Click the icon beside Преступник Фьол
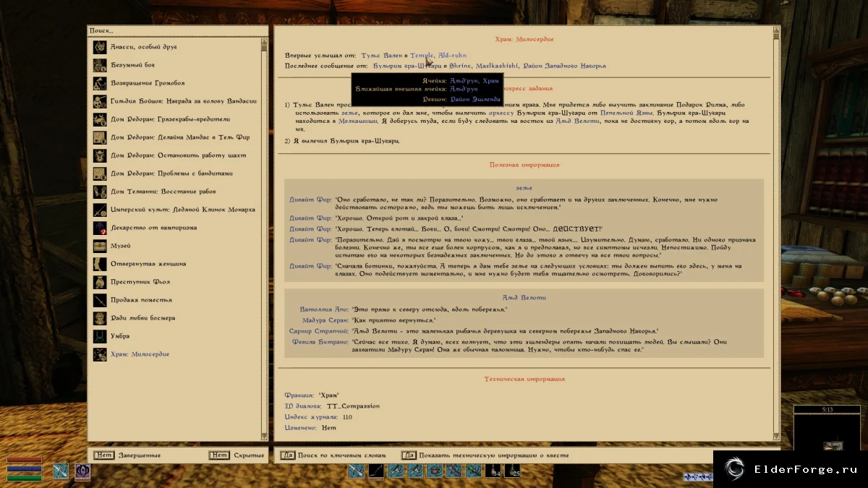 (x=100, y=282)
